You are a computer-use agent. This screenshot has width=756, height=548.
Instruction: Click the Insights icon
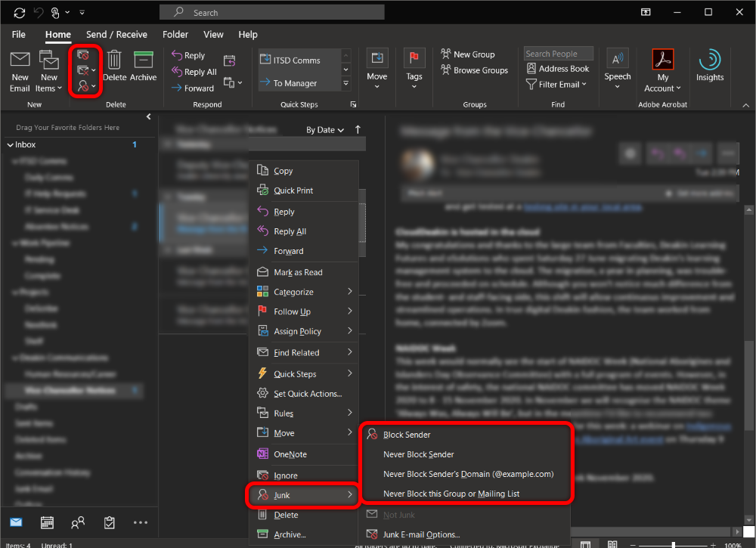pos(709,62)
